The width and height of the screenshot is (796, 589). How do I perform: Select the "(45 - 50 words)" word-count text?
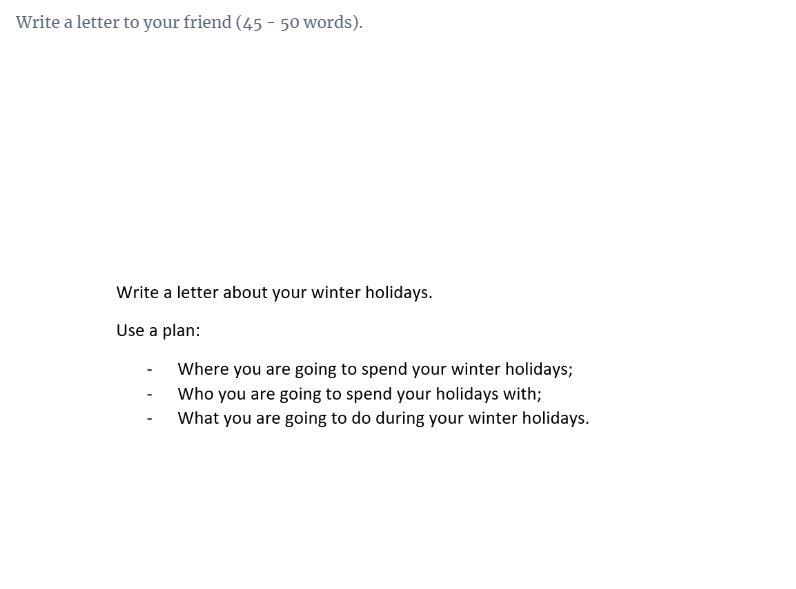(x=299, y=22)
